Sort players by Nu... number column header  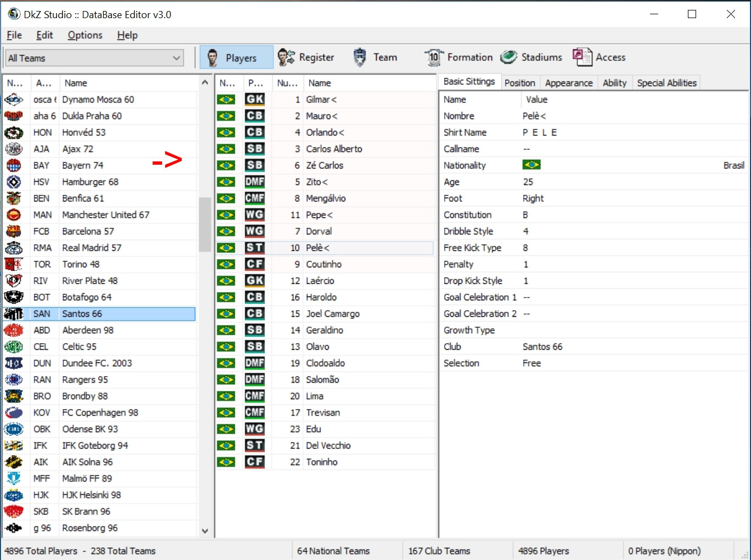[x=287, y=83]
